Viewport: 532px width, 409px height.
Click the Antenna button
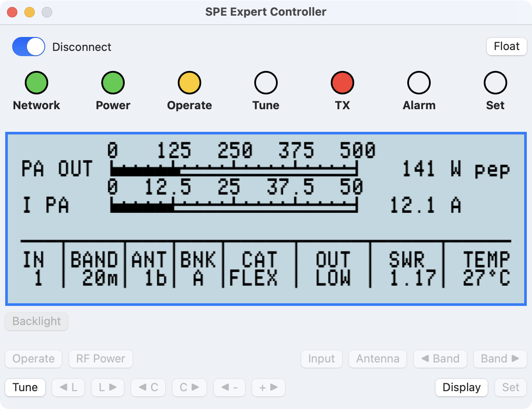click(378, 359)
